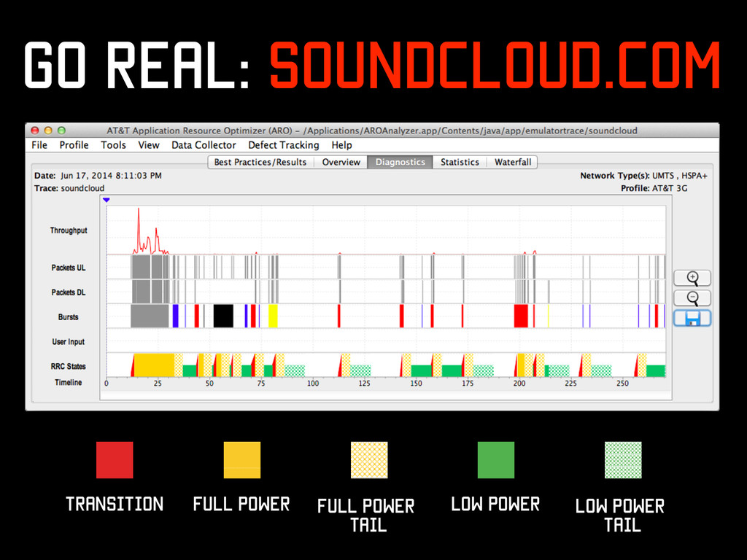The height and width of the screenshot is (560, 747).
Task: Open the File menu
Action: pyautogui.click(x=39, y=145)
